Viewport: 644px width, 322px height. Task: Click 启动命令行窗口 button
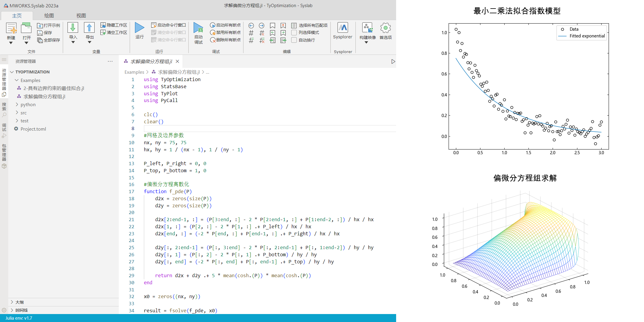pos(168,25)
